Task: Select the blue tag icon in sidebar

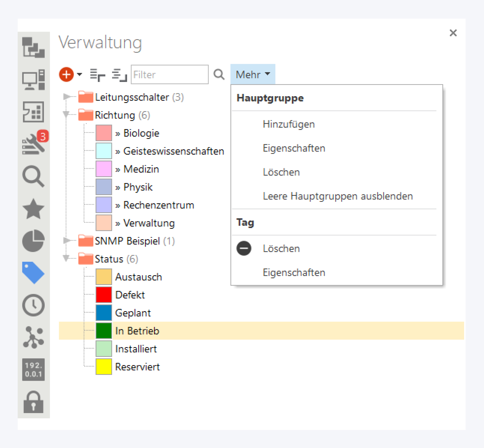Action: click(x=33, y=272)
